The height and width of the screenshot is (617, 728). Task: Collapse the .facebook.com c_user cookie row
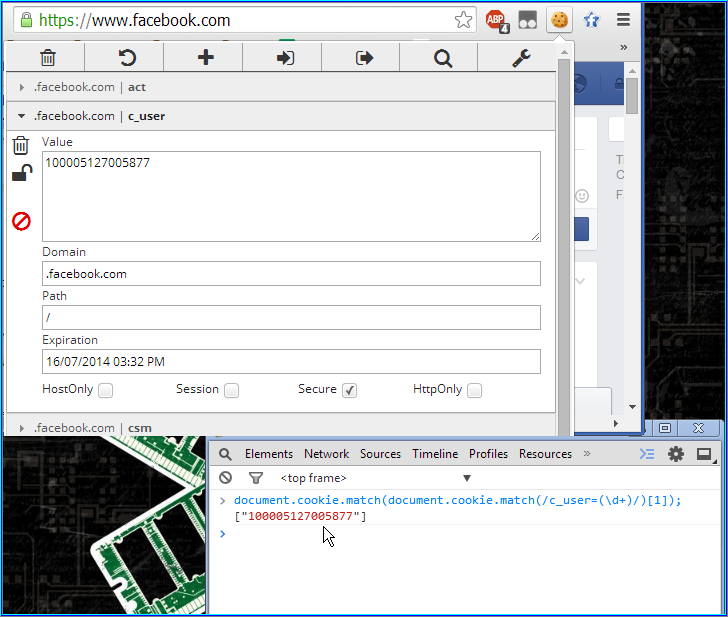point(280,116)
